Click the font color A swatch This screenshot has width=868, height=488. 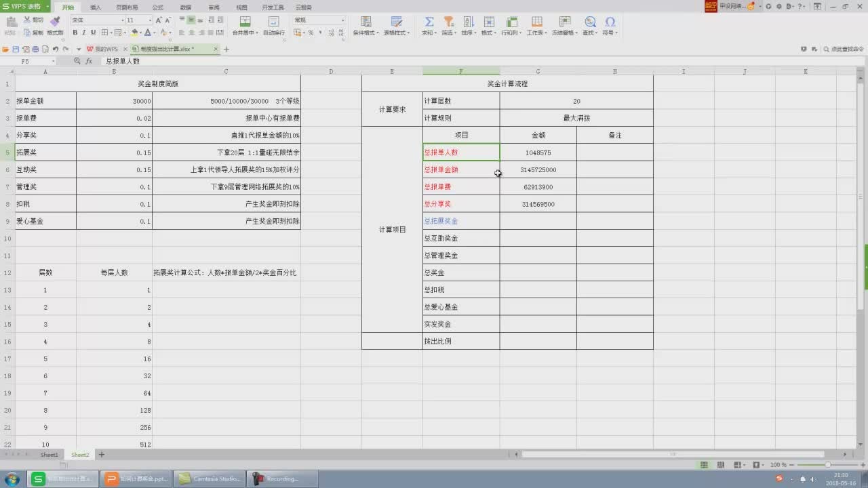[148, 33]
